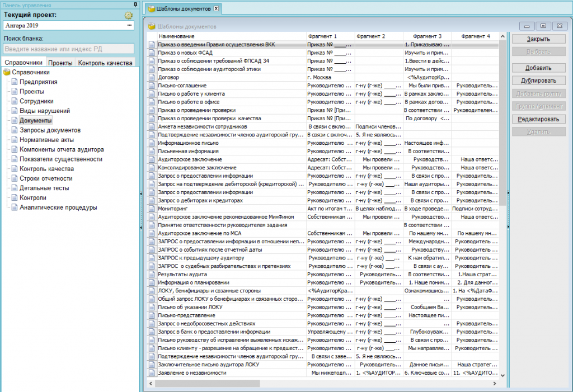573x392 pixels.
Task: Select Сотрудники in the tree
Action: pos(36,101)
